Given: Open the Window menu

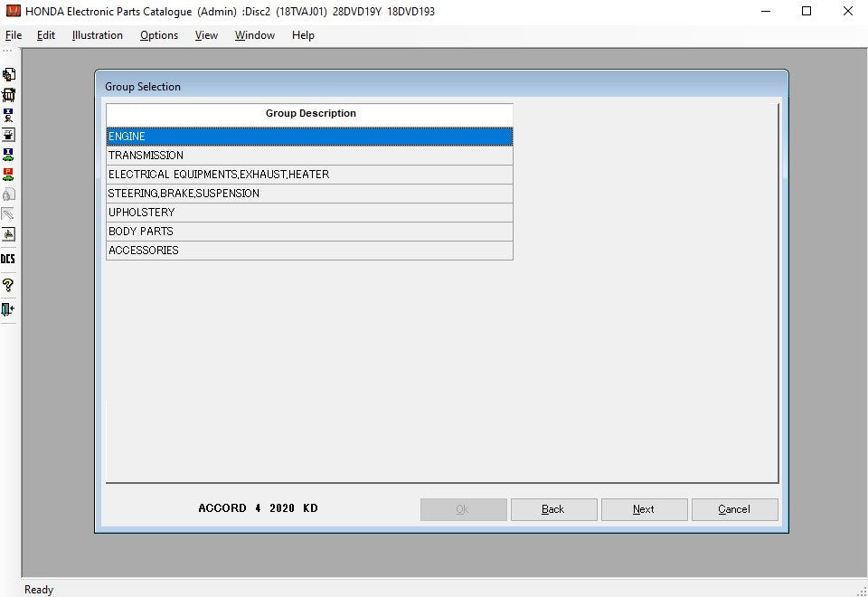Looking at the screenshot, I should pos(255,35).
